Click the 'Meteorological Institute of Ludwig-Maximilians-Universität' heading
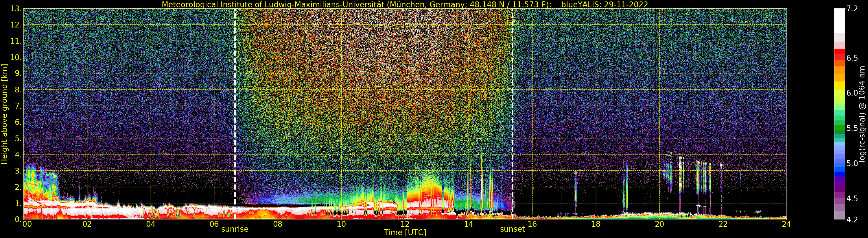 point(273,4)
